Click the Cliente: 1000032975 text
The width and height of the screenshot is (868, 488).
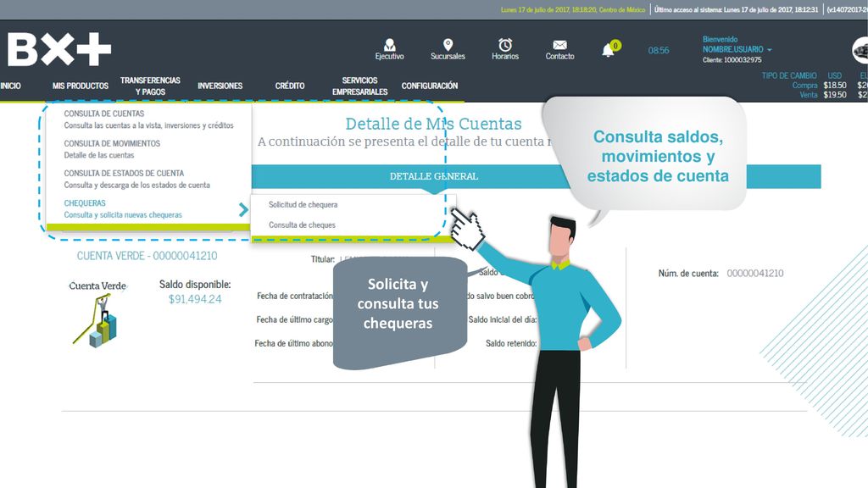732,60
